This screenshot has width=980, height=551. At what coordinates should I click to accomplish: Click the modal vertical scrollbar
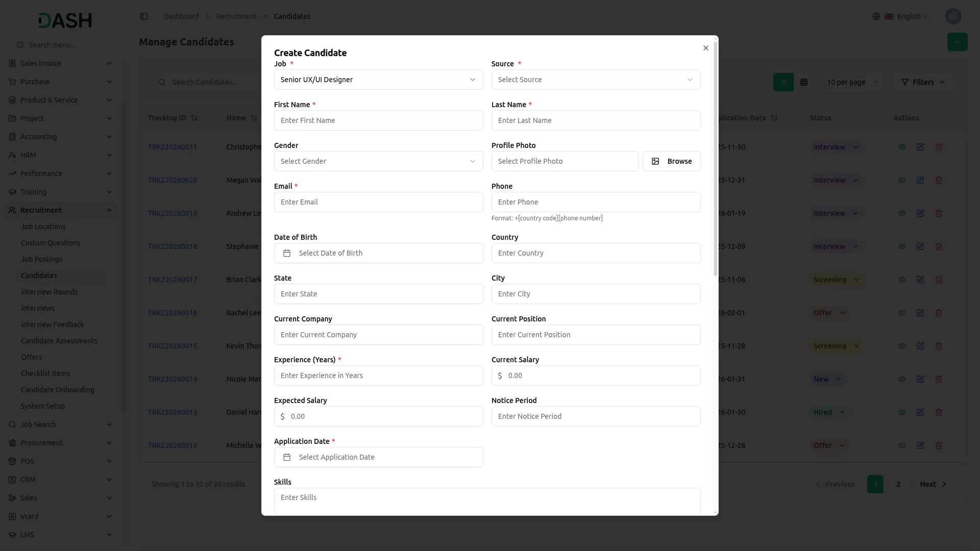click(x=715, y=159)
